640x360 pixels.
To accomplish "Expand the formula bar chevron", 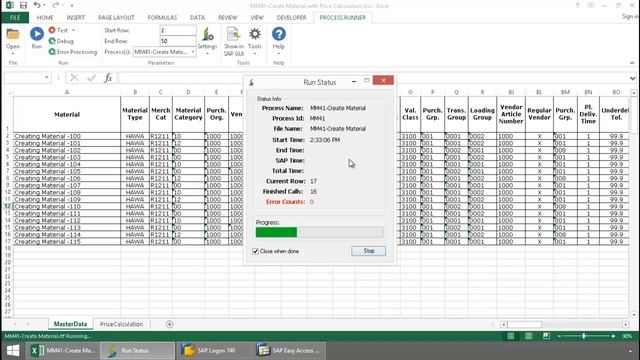I will click(x=632, y=78).
